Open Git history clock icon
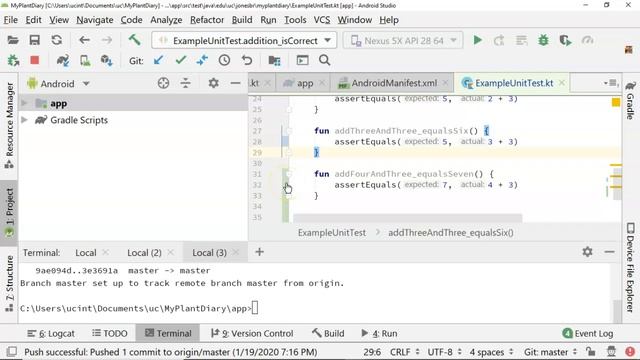 click(224, 60)
